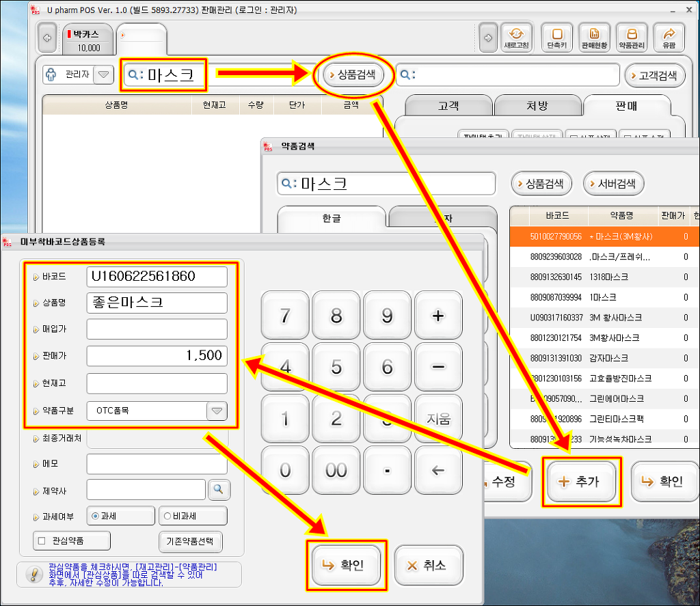Click the 추가 add button
Screen dimensions: 700x606
tap(581, 482)
